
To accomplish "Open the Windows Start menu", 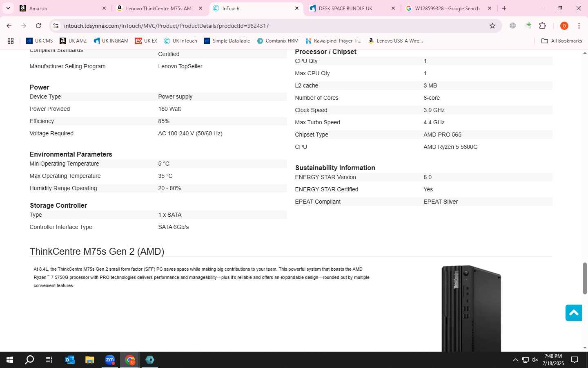I will click(10, 360).
